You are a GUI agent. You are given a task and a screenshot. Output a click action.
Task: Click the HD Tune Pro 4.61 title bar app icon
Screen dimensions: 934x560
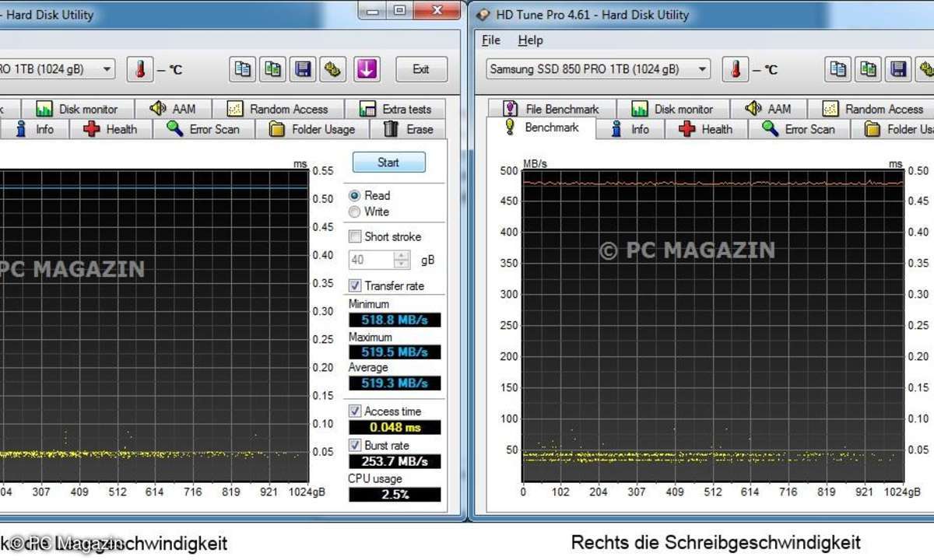tap(483, 15)
